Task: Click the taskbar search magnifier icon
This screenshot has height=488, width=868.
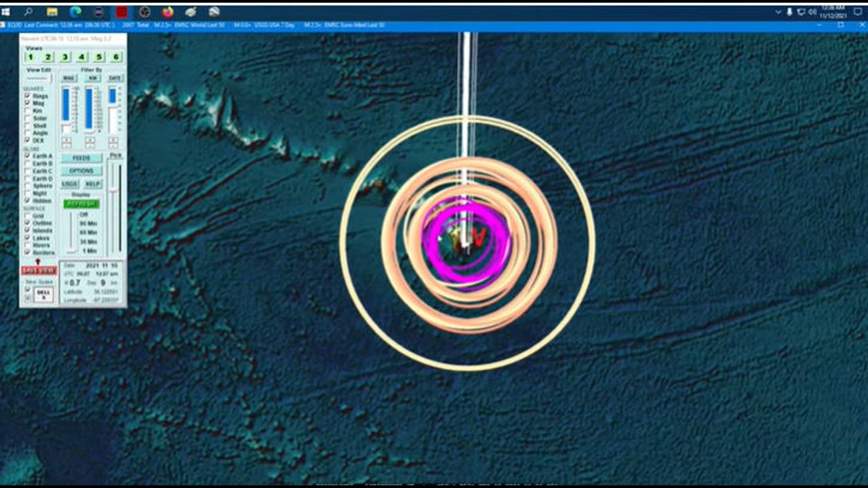Action: tap(28, 12)
